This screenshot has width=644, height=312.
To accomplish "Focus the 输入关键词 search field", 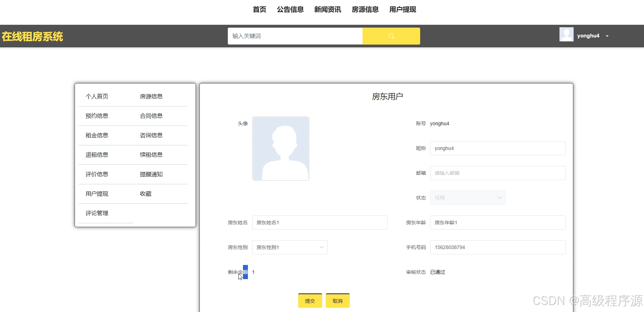I will point(295,36).
